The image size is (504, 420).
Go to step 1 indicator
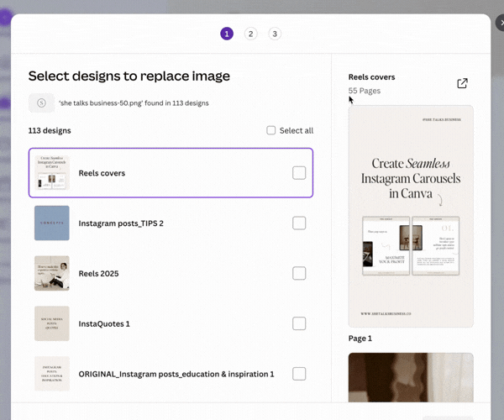[x=227, y=34]
